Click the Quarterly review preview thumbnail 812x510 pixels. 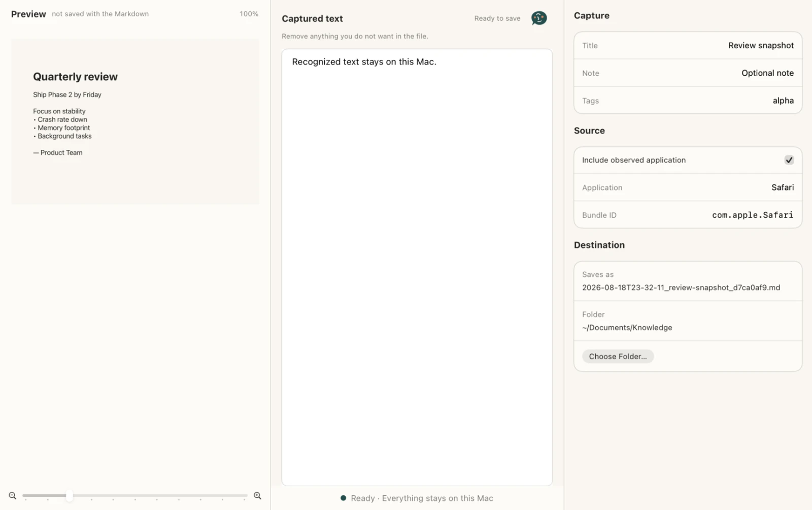135,121
